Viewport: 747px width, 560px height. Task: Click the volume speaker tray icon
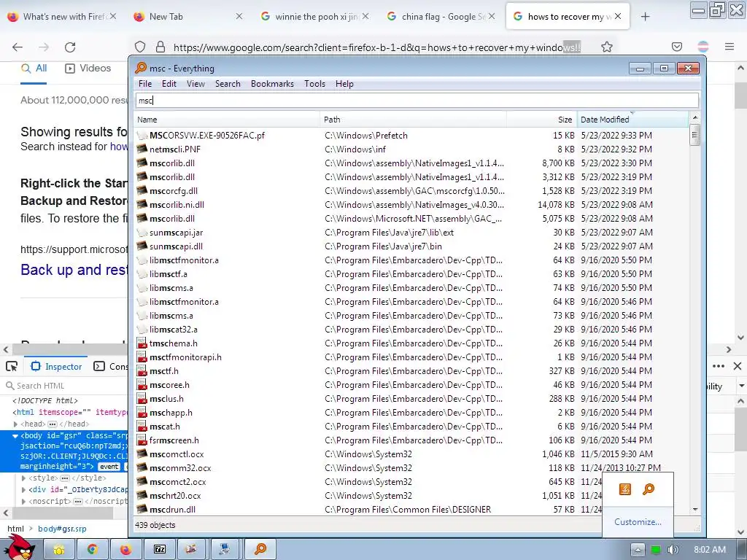tap(673, 550)
